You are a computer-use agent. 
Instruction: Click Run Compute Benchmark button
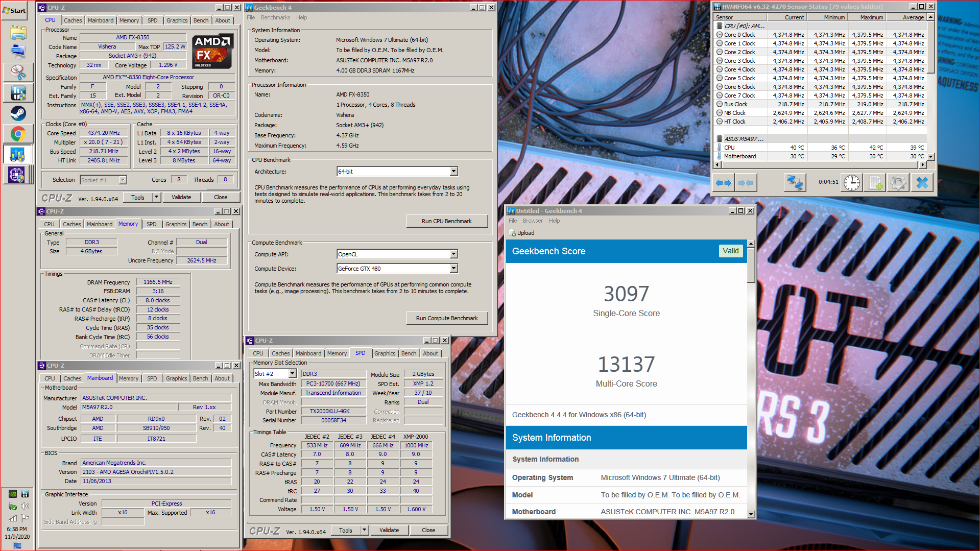point(447,318)
